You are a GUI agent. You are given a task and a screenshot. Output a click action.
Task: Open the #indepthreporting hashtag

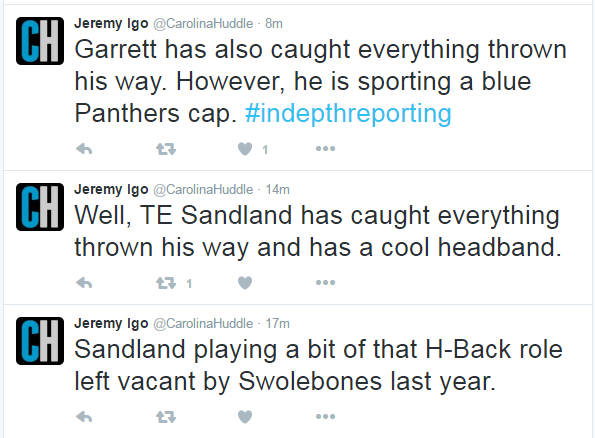(x=348, y=113)
